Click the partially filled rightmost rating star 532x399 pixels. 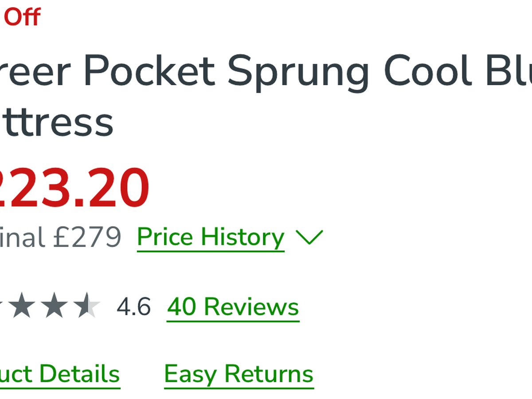click(87, 306)
